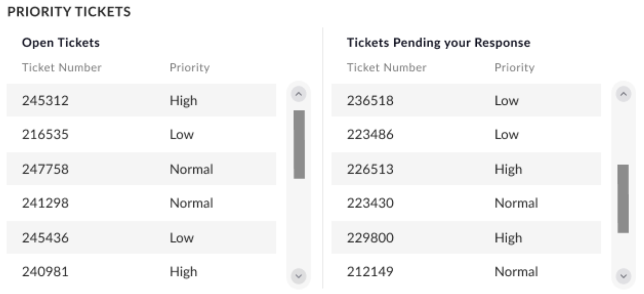Click the Pending Response scrollbar thumb
Screen dimensions: 644x294
(623, 198)
